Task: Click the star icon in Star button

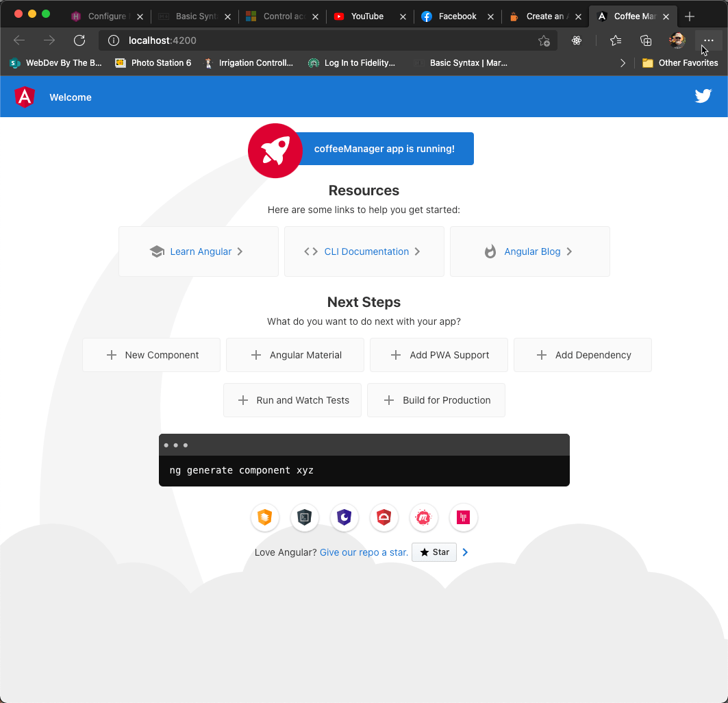Action: (x=425, y=552)
